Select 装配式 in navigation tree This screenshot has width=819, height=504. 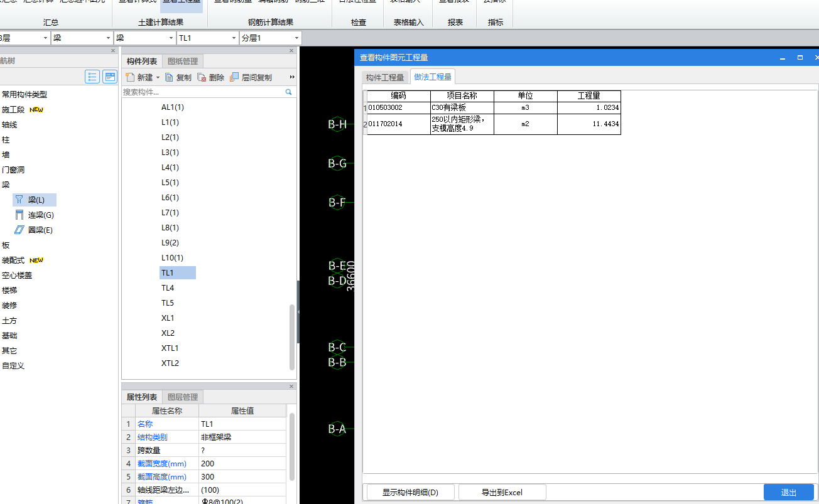tap(13, 260)
